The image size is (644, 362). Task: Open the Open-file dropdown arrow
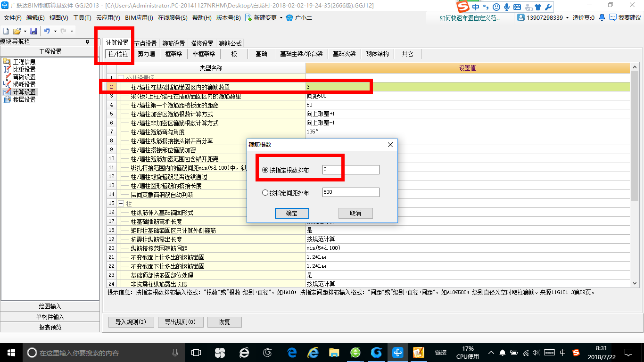point(24,31)
